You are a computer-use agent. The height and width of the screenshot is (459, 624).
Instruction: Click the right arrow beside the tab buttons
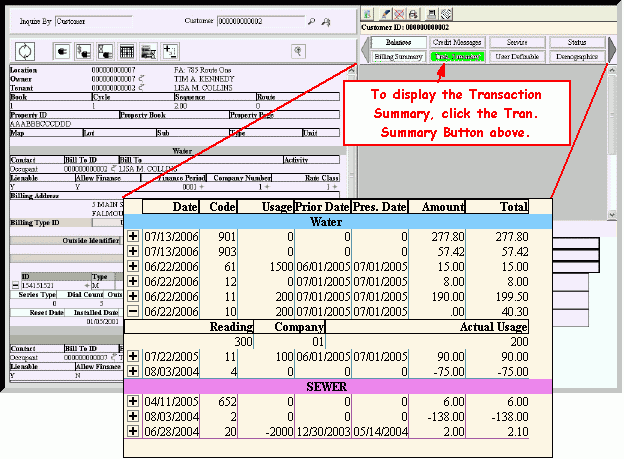point(612,50)
